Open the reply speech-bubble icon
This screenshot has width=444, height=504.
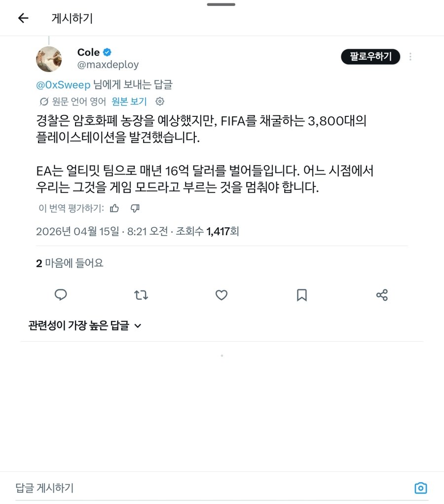tap(61, 295)
